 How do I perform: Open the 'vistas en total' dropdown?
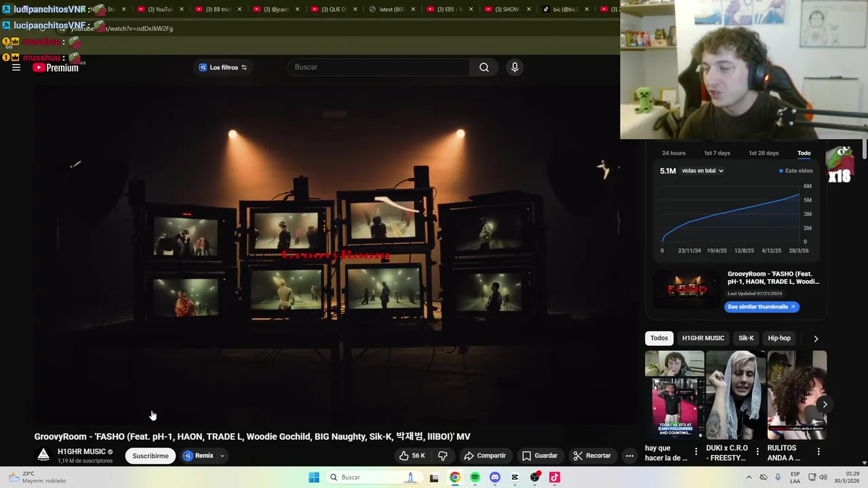tap(703, 171)
